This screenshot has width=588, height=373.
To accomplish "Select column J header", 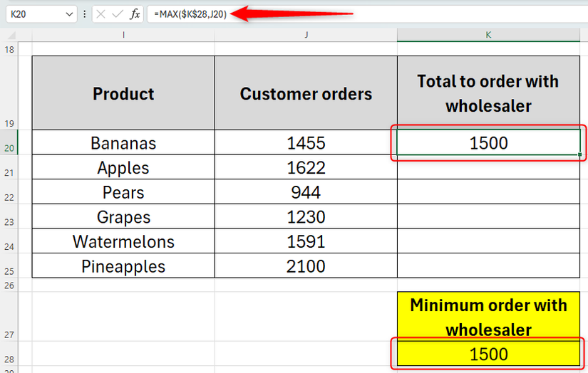I will click(x=306, y=35).
